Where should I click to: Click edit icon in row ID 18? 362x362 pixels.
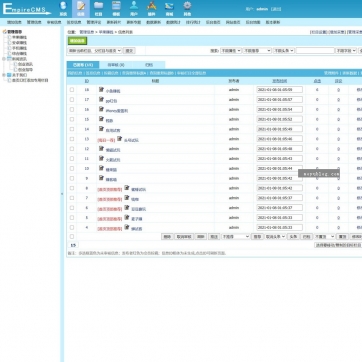click(x=101, y=89)
